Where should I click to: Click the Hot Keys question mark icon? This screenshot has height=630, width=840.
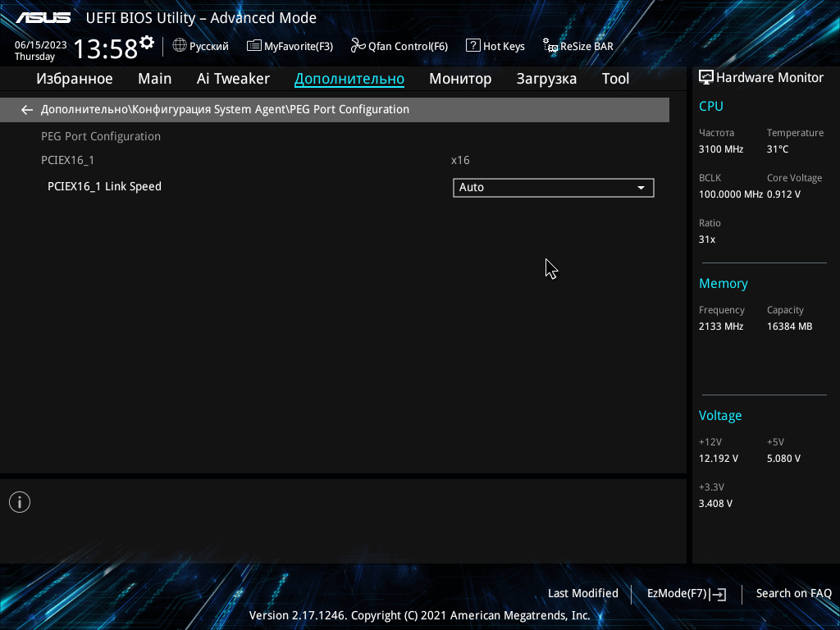pyautogui.click(x=473, y=46)
